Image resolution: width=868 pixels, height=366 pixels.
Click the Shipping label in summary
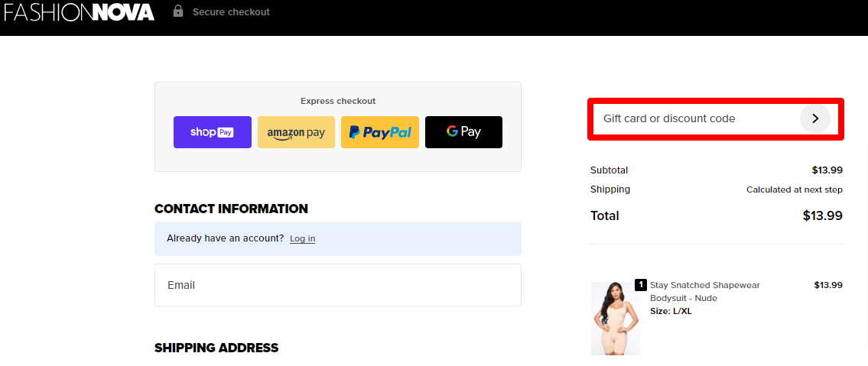(x=610, y=189)
